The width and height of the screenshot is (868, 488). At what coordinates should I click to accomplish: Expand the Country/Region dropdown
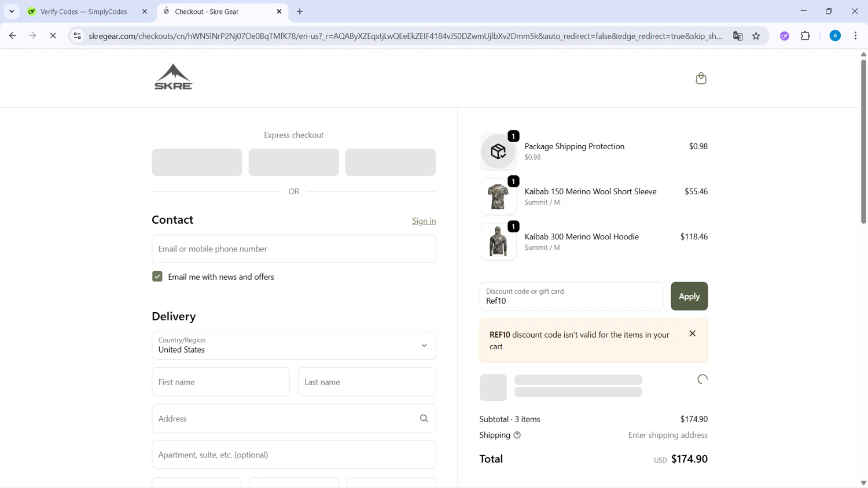294,345
